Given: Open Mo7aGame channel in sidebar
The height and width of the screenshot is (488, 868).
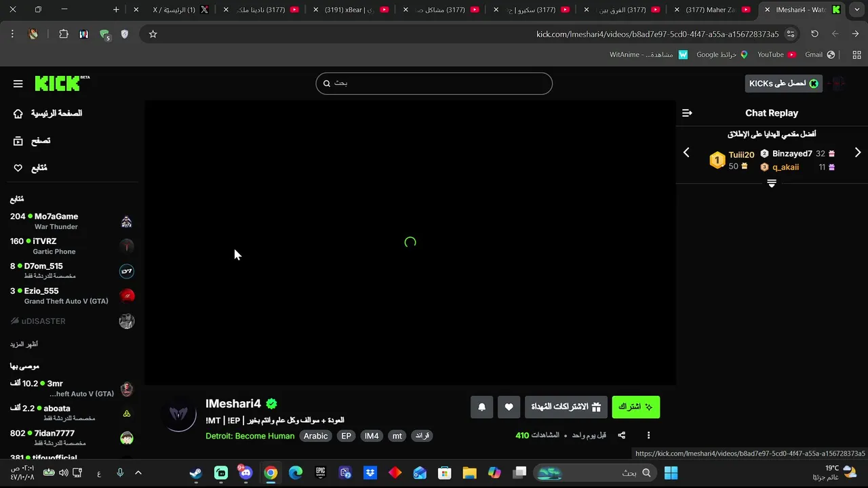Looking at the screenshot, I should tap(71, 221).
